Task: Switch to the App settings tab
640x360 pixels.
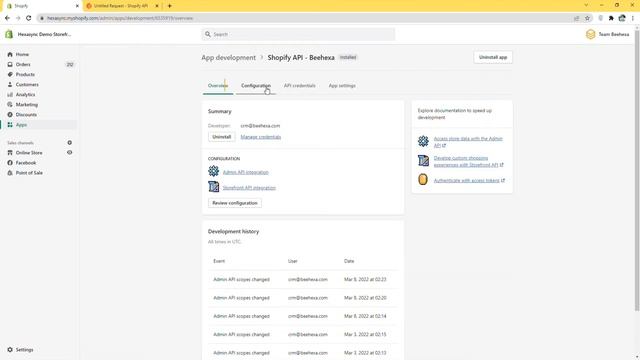Action: pyautogui.click(x=342, y=86)
